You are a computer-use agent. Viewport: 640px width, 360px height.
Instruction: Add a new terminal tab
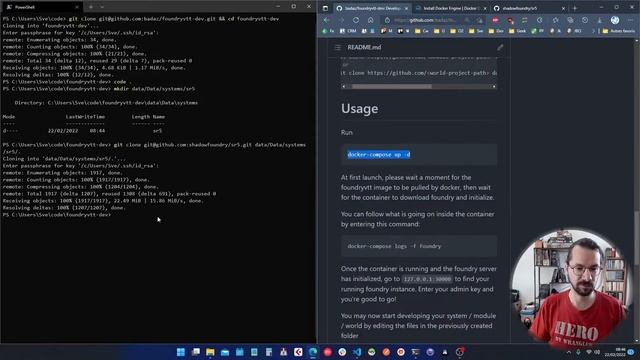91,7
